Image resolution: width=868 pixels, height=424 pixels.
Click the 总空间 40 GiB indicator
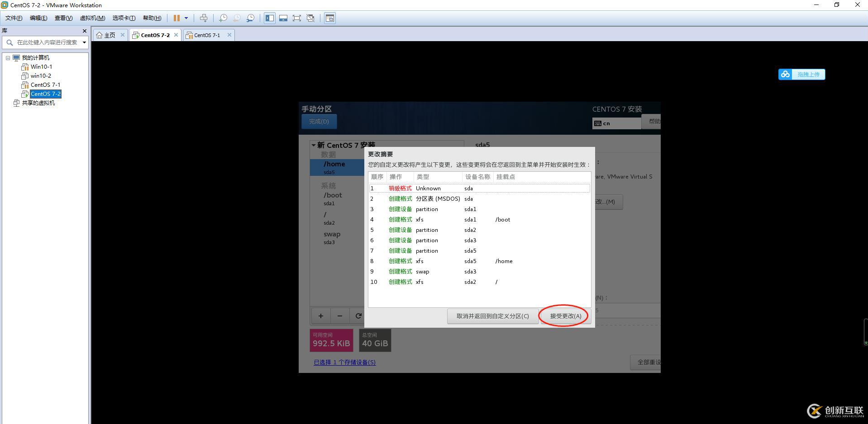(375, 340)
